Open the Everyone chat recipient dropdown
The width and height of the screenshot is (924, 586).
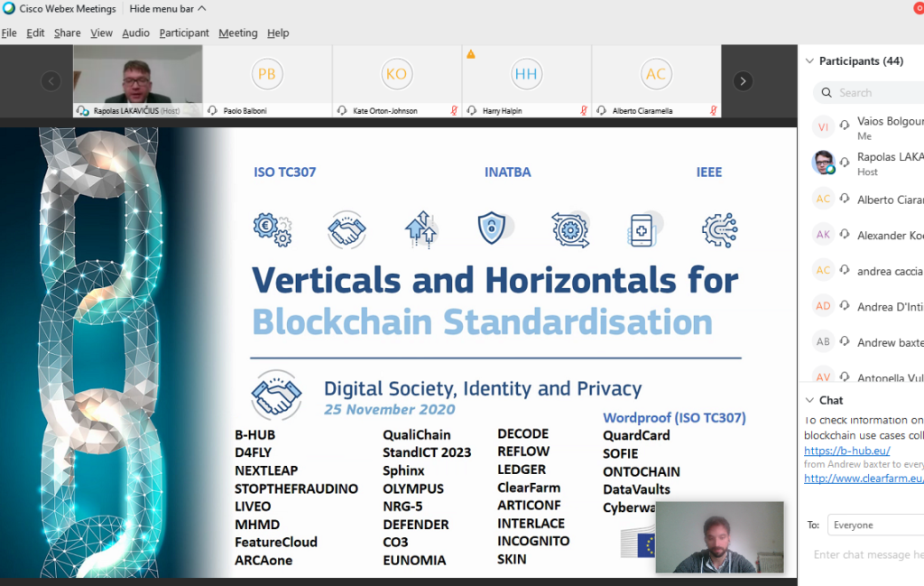click(x=875, y=525)
